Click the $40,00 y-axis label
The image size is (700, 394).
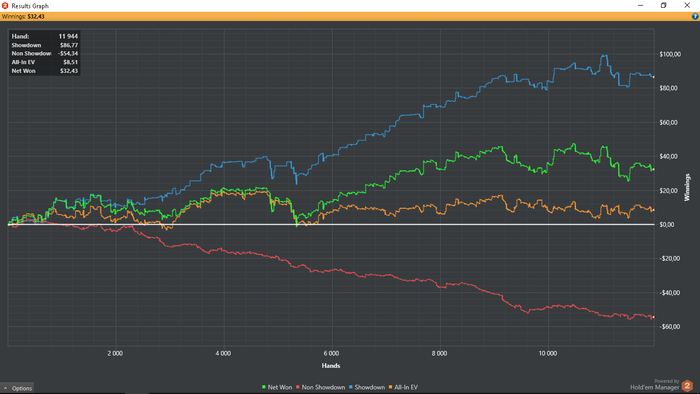[x=669, y=156]
